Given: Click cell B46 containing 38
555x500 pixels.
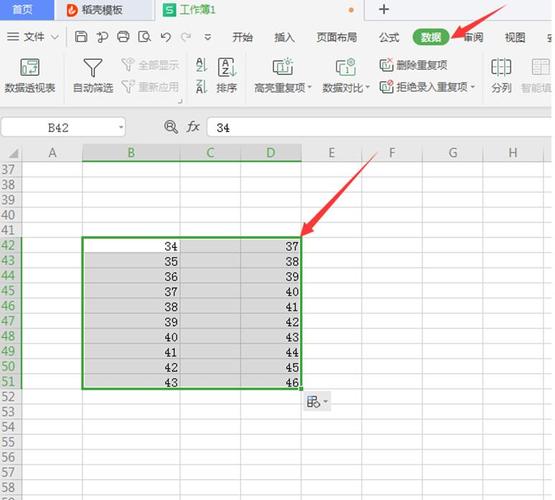Looking at the screenshot, I should [x=131, y=306].
